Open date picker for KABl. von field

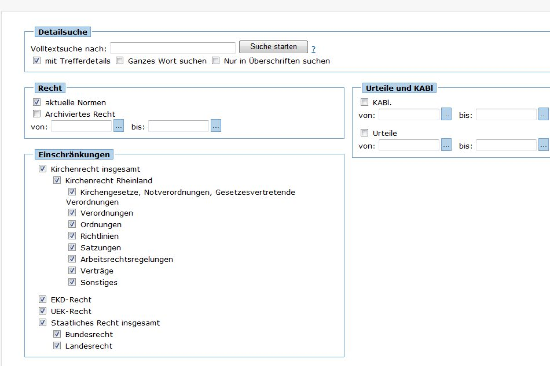coord(446,114)
